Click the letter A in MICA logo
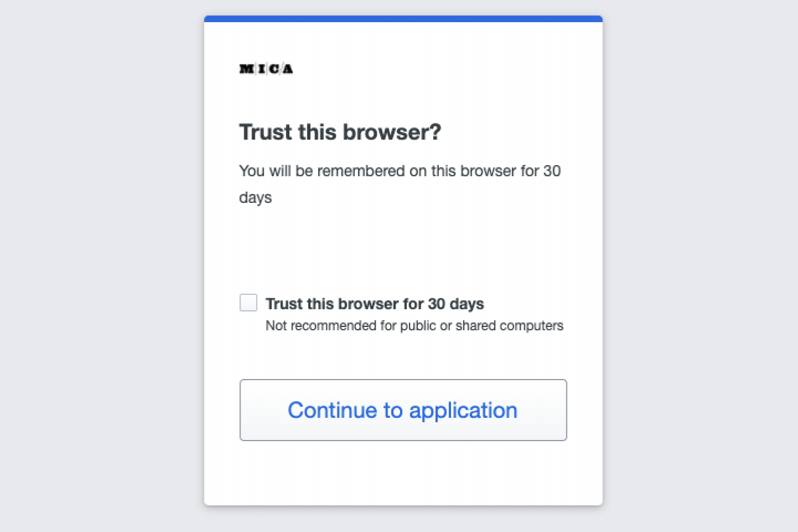The width and height of the screenshot is (798, 532). point(288,69)
